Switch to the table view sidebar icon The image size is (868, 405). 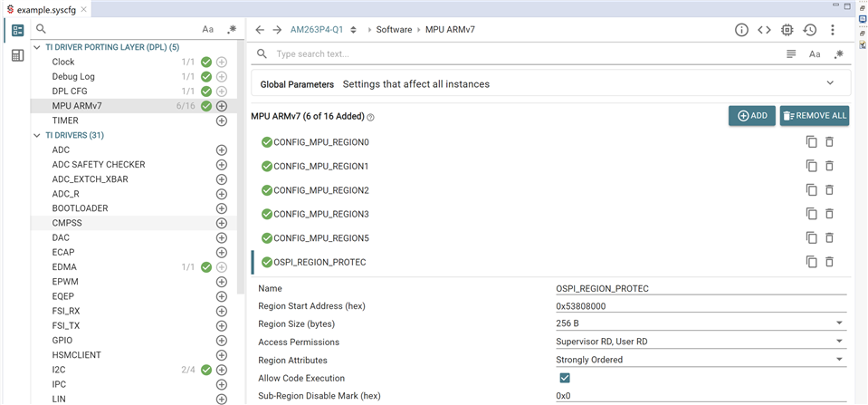point(17,56)
